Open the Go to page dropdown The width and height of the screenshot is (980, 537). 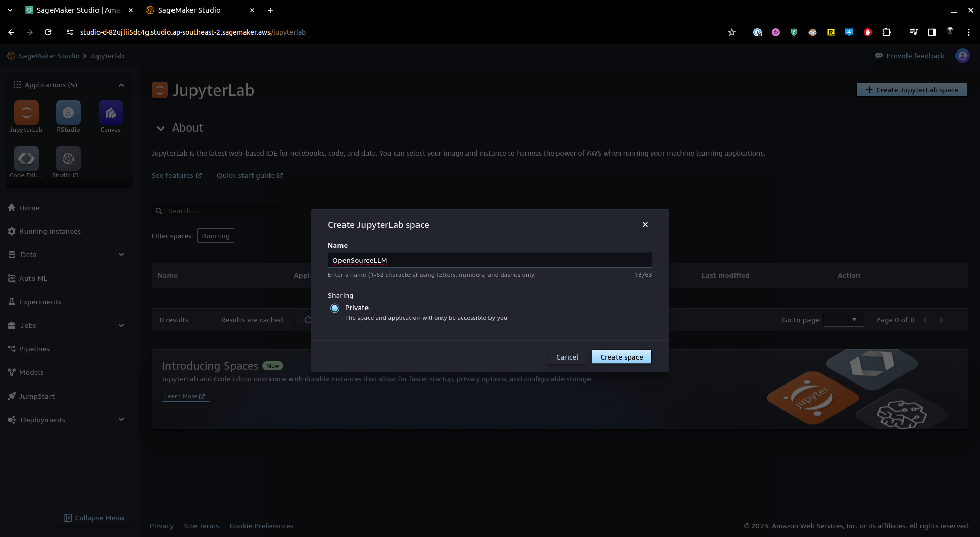pos(843,320)
